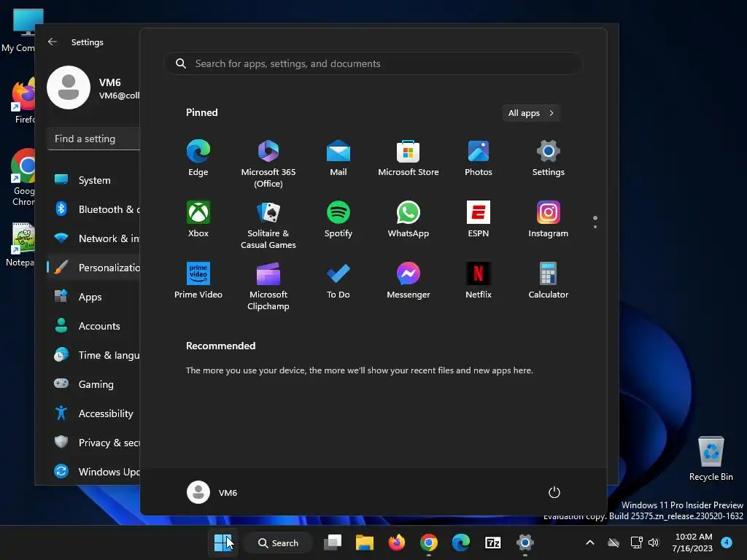Go back in the Settings window
This screenshot has width=747, height=560.
pos(53,42)
